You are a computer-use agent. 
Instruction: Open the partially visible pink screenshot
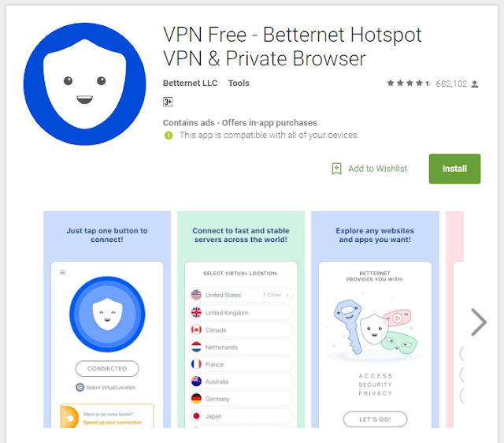(454, 319)
